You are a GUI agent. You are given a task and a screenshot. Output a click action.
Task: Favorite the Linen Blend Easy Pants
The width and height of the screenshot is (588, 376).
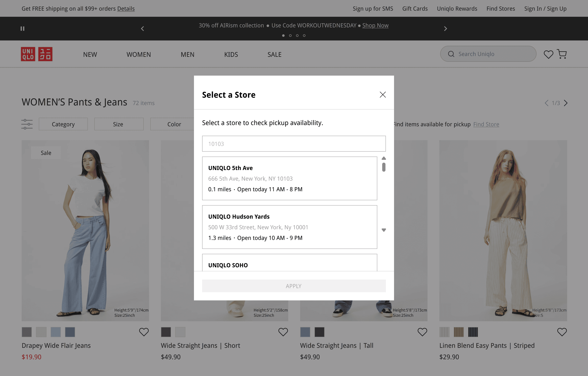point(562,332)
